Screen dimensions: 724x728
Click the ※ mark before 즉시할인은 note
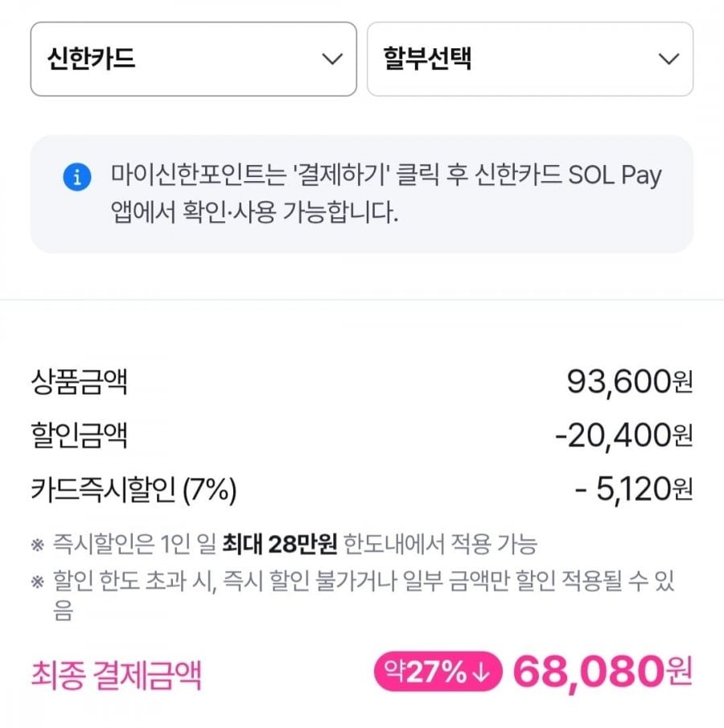[x=37, y=545]
